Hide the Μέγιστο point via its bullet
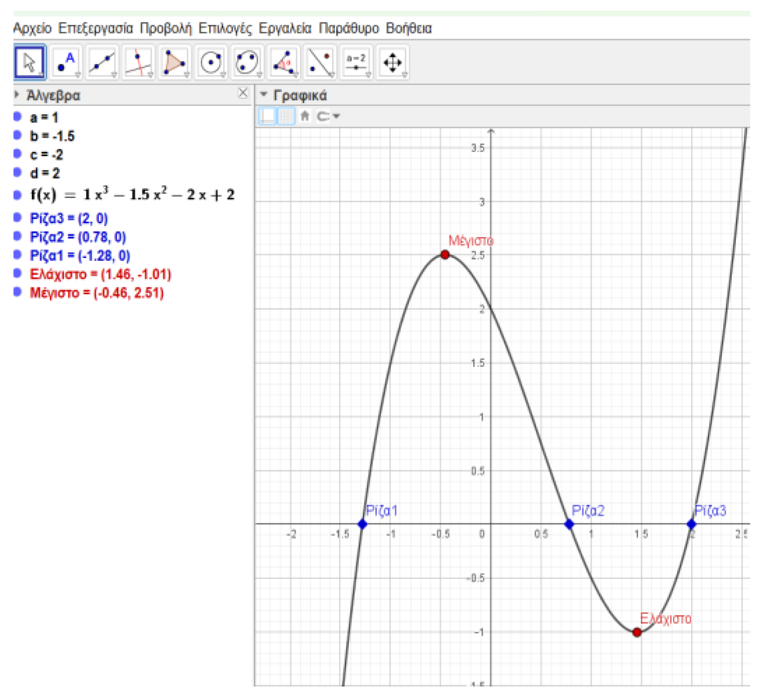773x700 pixels. (x=18, y=292)
